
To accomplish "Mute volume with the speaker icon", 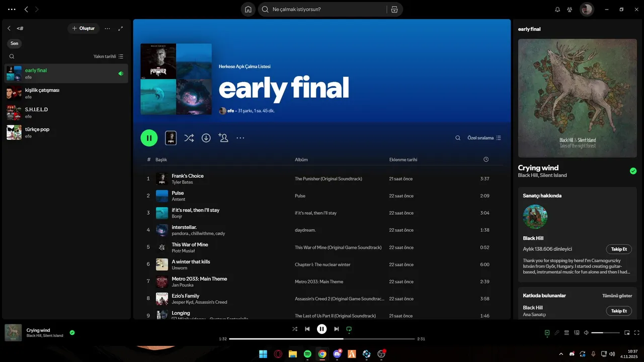I will (587, 332).
